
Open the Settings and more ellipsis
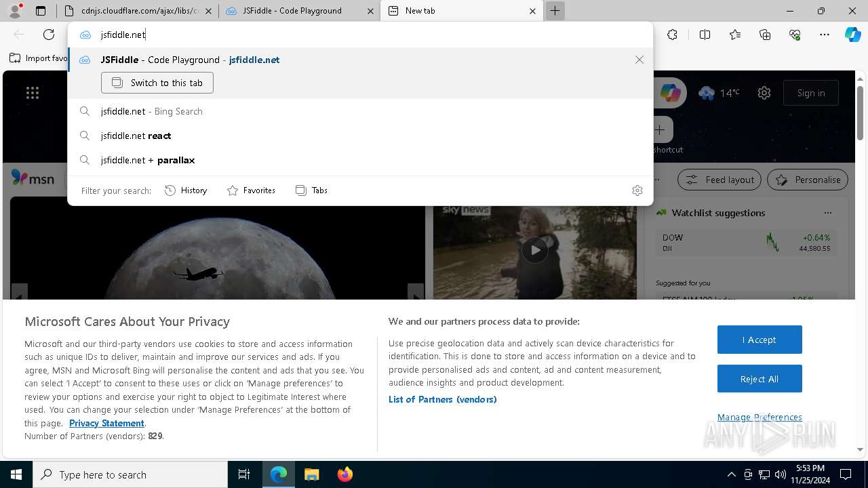click(x=825, y=35)
